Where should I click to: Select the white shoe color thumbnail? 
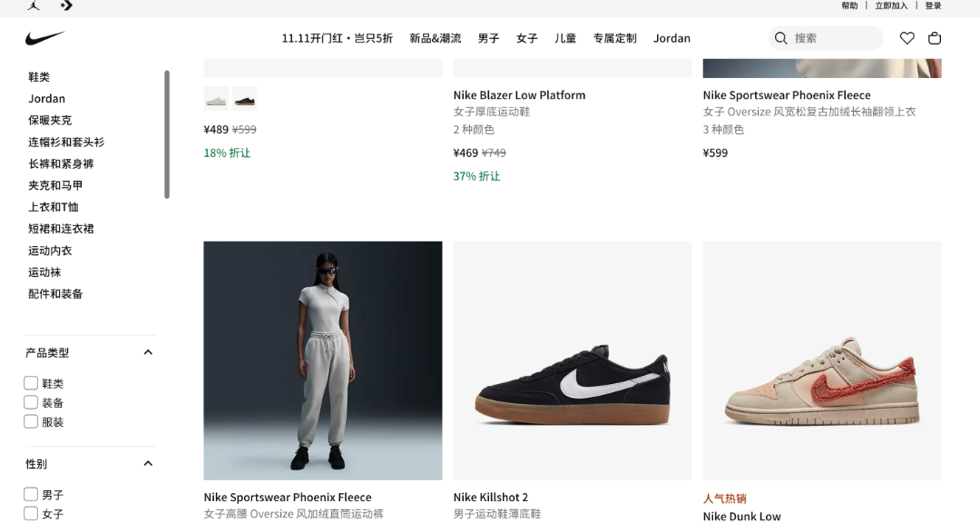pos(216,99)
